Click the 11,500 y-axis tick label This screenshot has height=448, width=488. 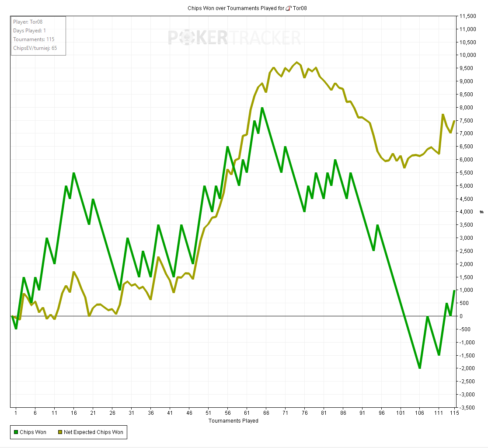tap(467, 16)
